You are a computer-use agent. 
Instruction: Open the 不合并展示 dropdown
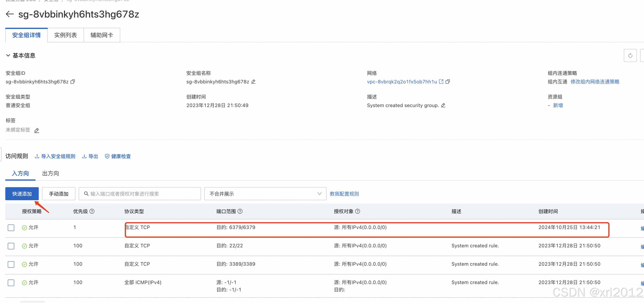point(265,194)
